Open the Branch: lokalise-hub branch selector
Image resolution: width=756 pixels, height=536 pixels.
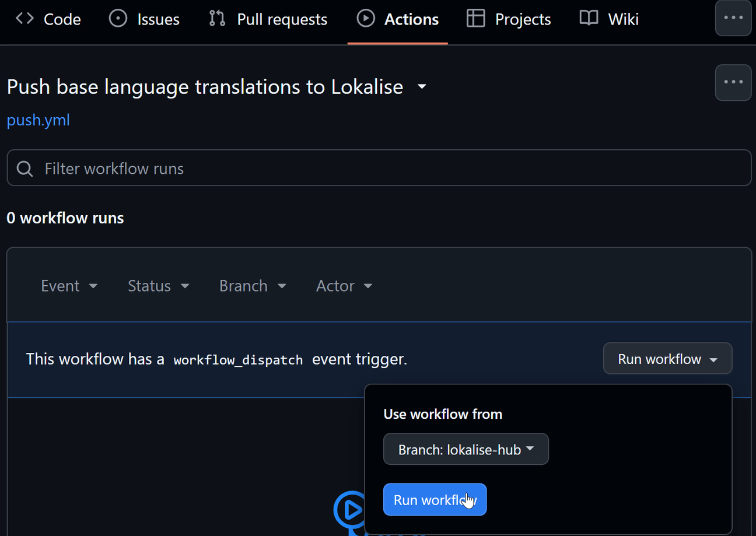coord(466,449)
